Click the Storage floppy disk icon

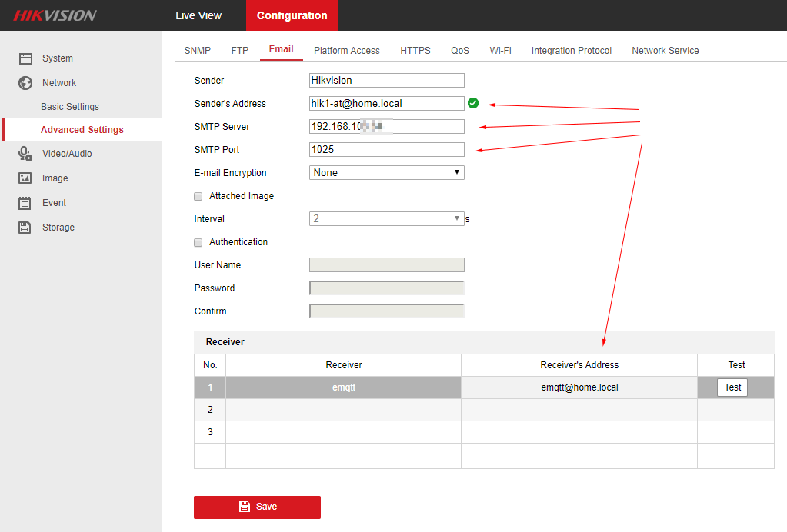pos(25,228)
